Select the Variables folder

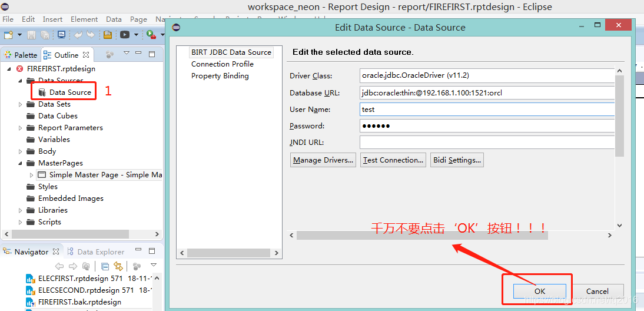tap(54, 139)
